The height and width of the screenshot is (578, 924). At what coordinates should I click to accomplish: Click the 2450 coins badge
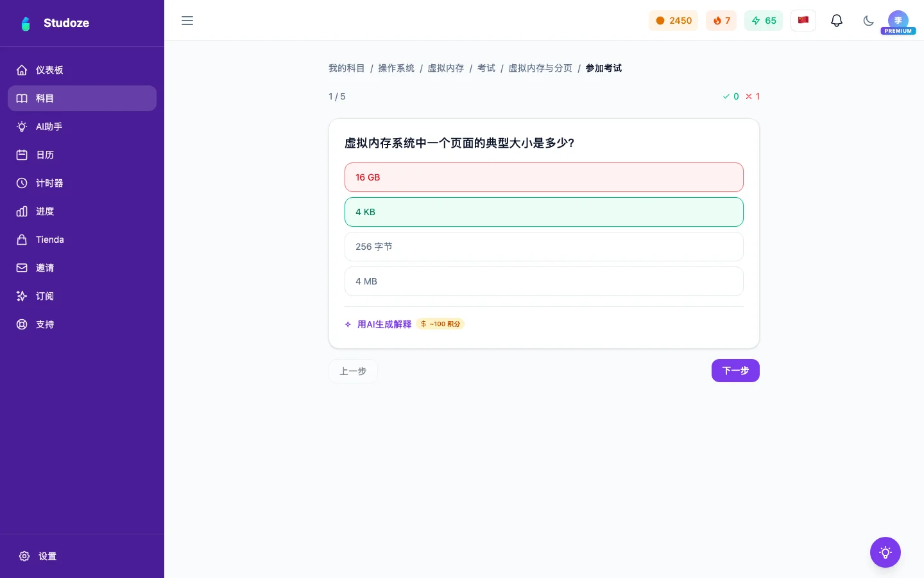click(673, 21)
